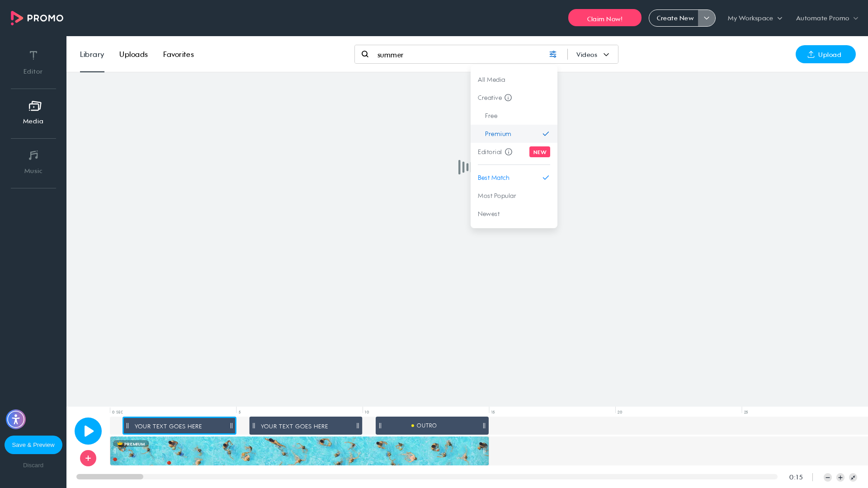Click the Claim Now! button
Screen dimensions: 868x488
point(604,18)
